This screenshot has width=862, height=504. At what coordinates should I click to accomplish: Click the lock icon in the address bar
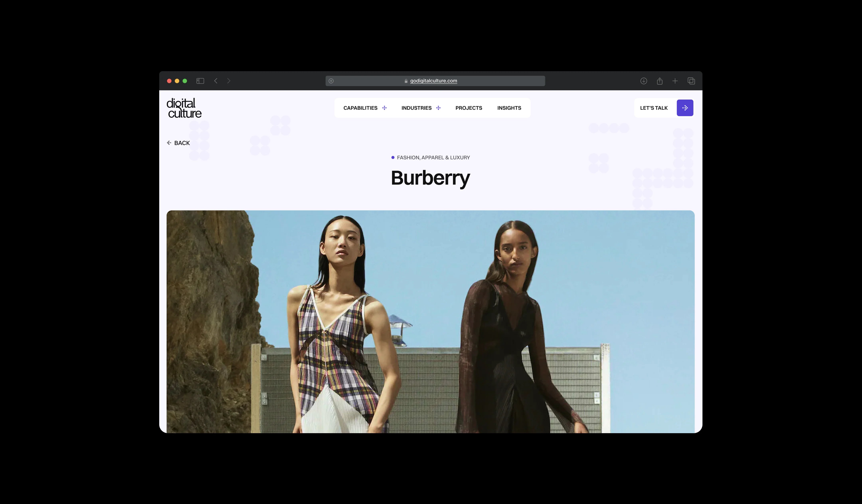[406, 81]
